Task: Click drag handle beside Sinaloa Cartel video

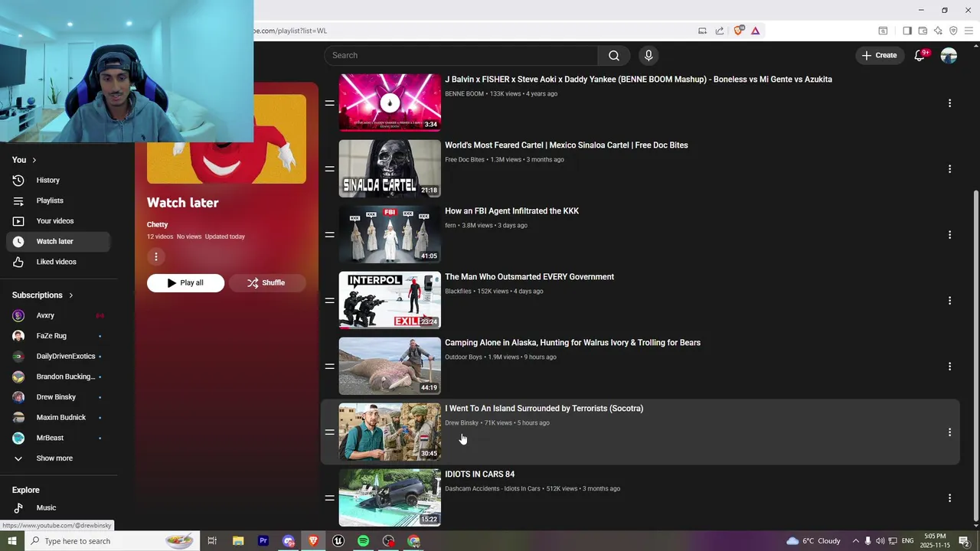Action: (329, 168)
